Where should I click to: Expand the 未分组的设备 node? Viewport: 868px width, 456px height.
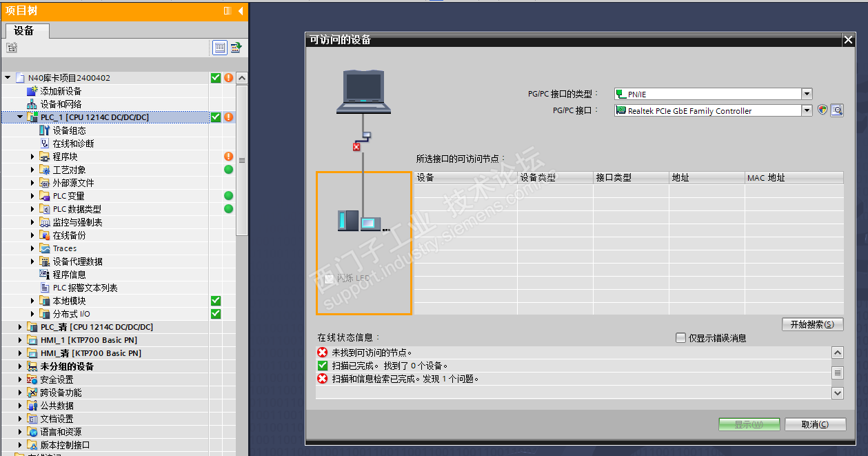[20, 366]
